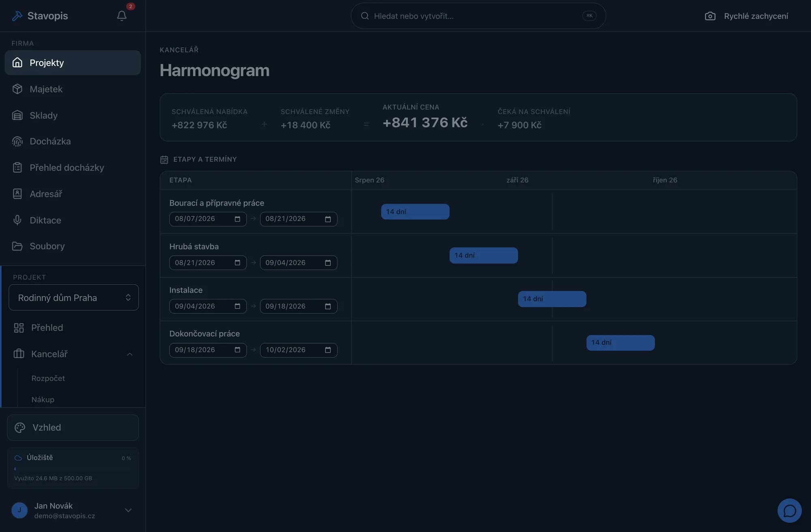Open Nákup under Kancelář
This screenshot has width=811, height=532.
(43, 400)
